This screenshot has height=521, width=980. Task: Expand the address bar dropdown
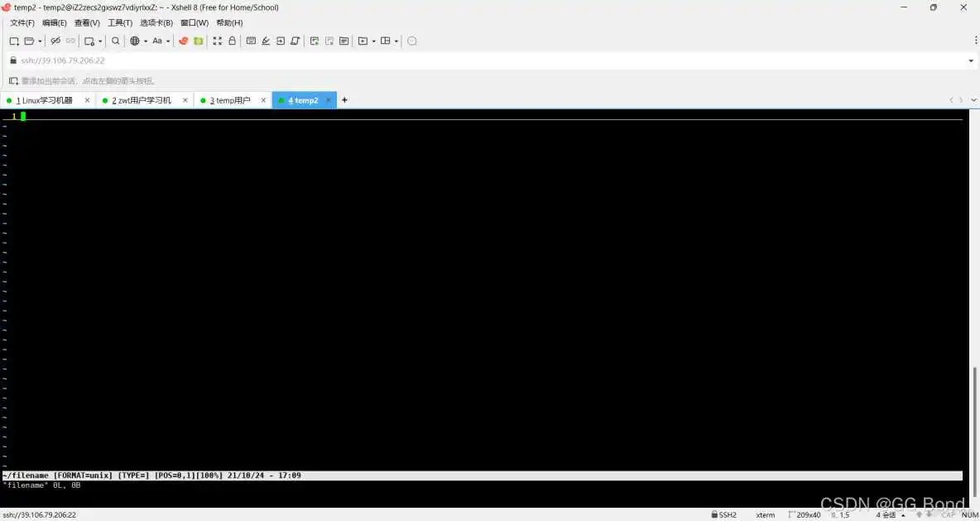(x=970, y=60)
